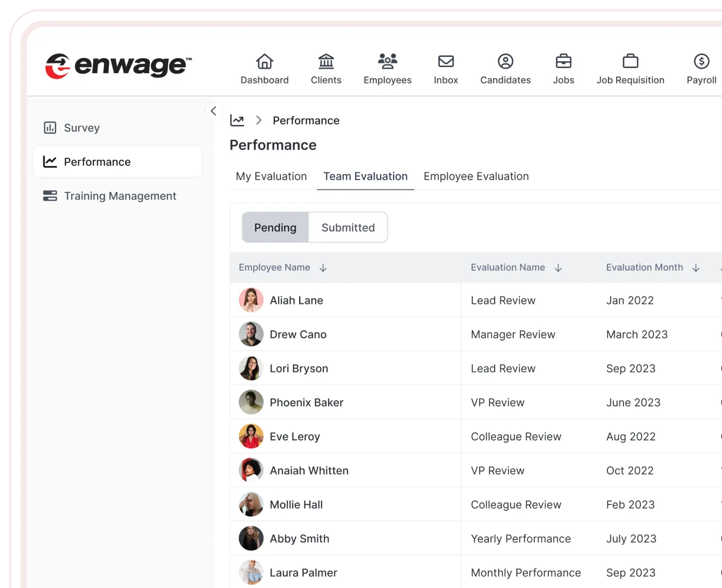Viewport: 722px width, 588px height.
Task: Click the Job Requisition icon
Action: (x=630, y=61)
